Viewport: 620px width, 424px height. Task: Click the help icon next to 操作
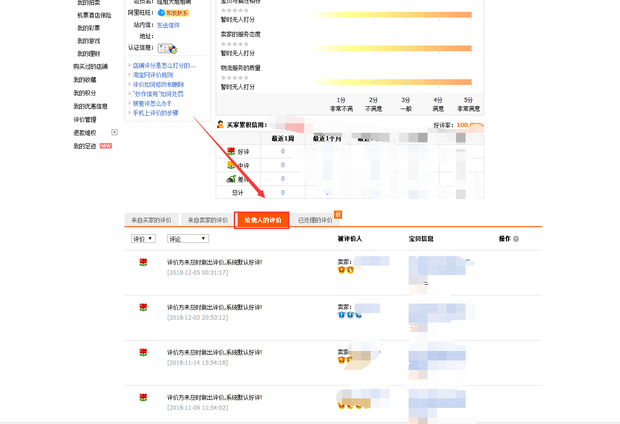pyautogui.click(x=516, y=239)
